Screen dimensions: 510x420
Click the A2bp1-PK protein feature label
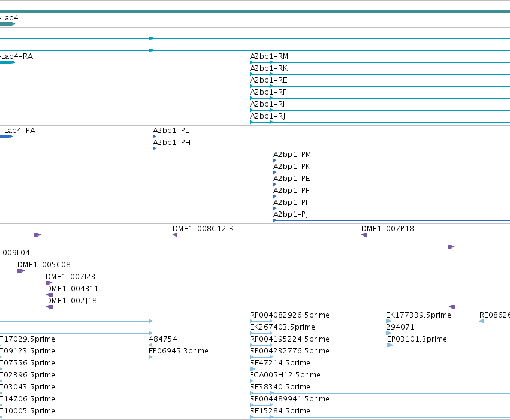pos(292,167)
